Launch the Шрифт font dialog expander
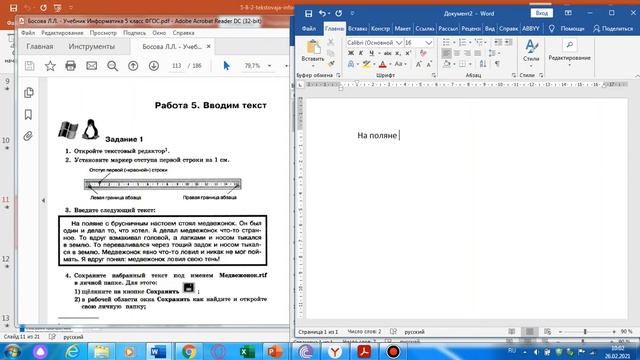 433,75
